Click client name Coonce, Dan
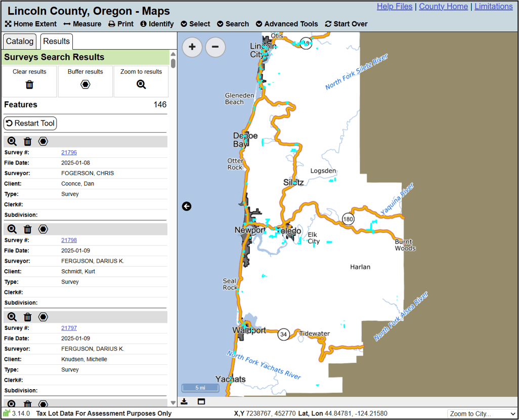 coord(77,184)
